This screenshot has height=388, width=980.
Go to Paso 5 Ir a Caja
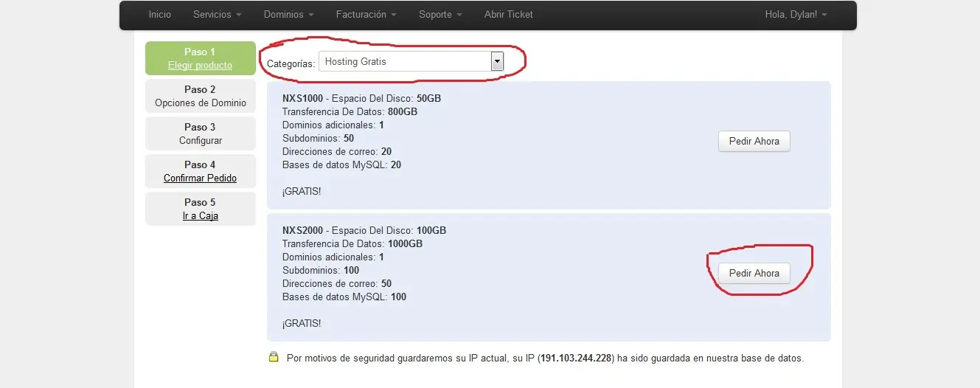pos(201,209)
